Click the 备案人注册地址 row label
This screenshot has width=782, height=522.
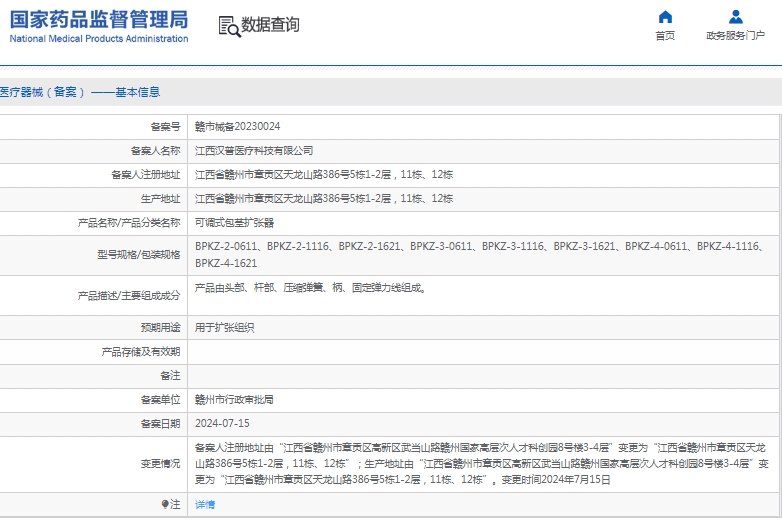145,174
